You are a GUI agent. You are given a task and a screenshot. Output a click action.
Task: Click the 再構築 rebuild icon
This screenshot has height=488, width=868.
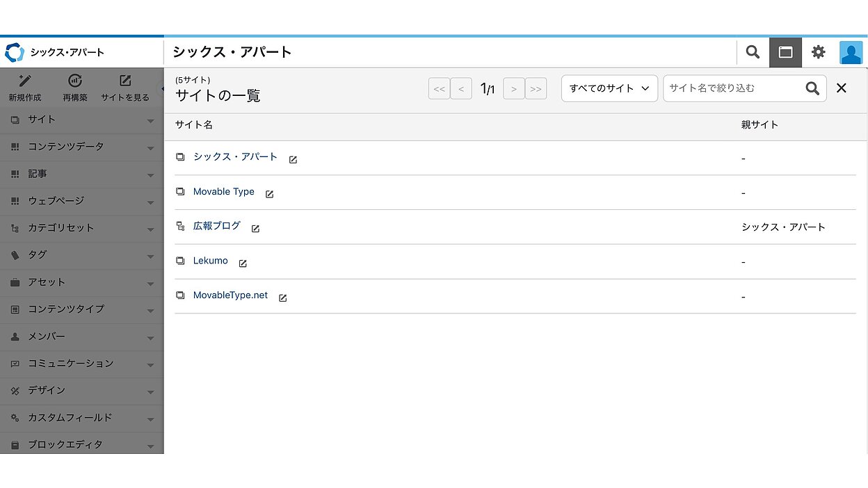pos(75,81)
